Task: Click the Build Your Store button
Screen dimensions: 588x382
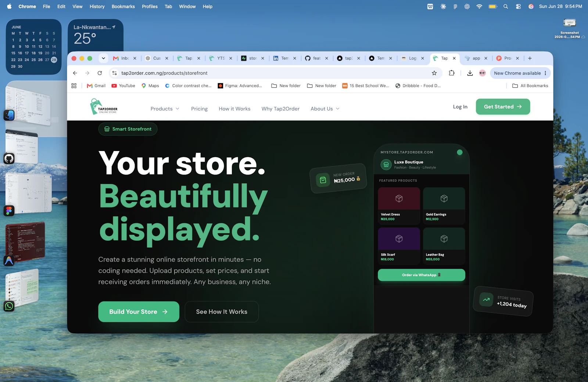Action: click(x=139, y=312)
